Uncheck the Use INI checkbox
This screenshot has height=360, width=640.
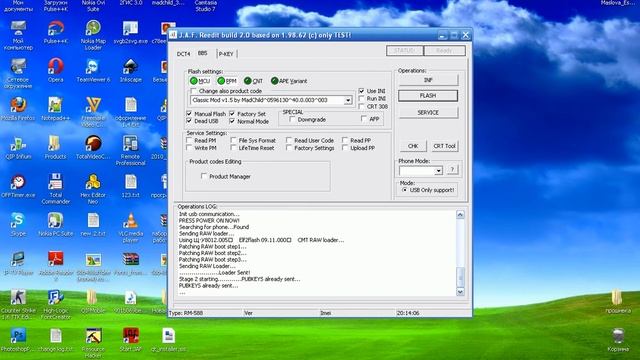(362, 91)
